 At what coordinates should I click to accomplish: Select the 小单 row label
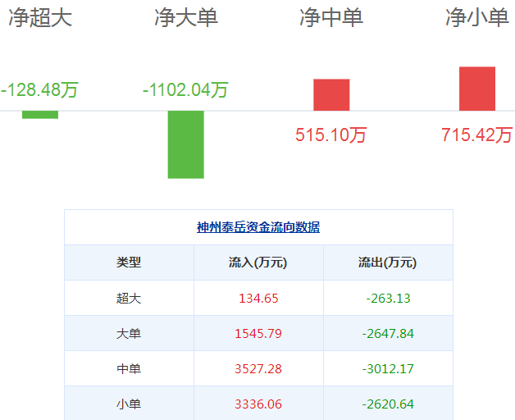(129, 404)
